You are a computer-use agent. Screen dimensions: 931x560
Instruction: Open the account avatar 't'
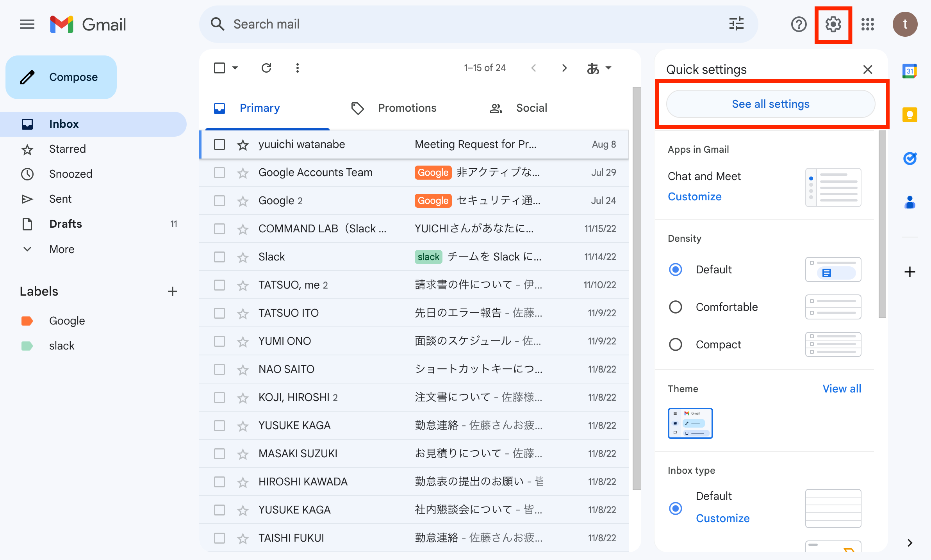tap(905, 24)
